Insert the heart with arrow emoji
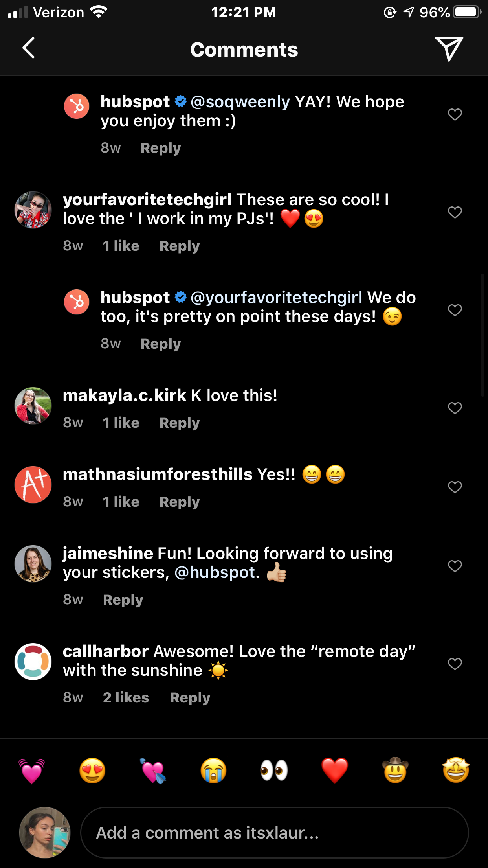 click(x=153, y=771)
